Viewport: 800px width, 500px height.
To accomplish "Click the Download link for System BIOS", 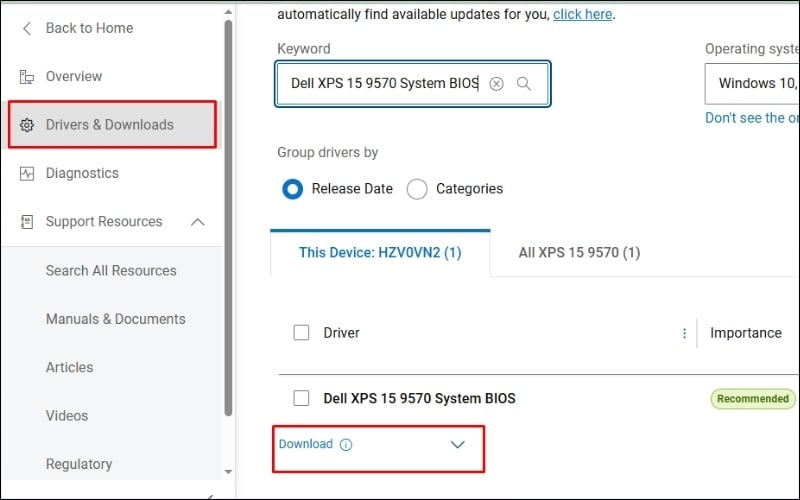I will click(306, 444).
